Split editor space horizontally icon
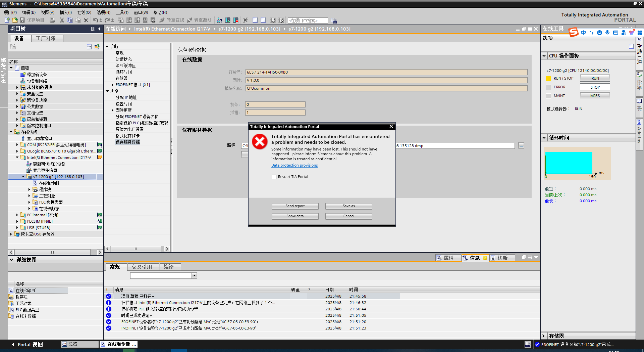 [255, 20]
